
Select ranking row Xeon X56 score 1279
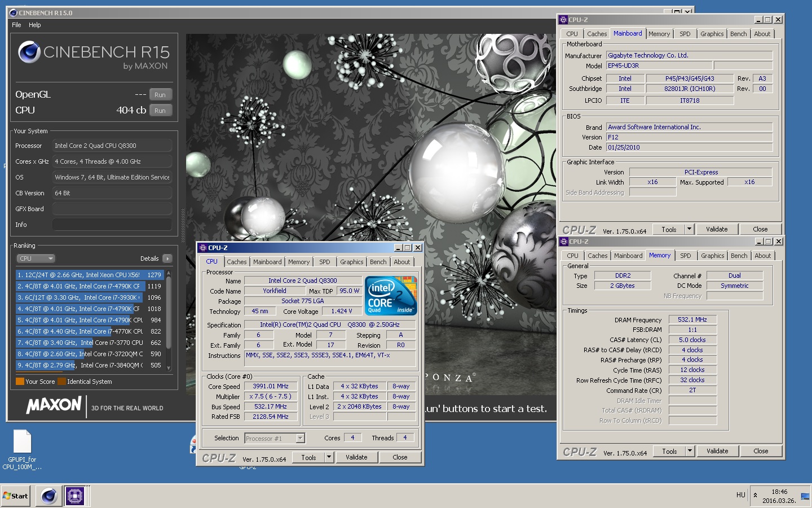(90, 275)
